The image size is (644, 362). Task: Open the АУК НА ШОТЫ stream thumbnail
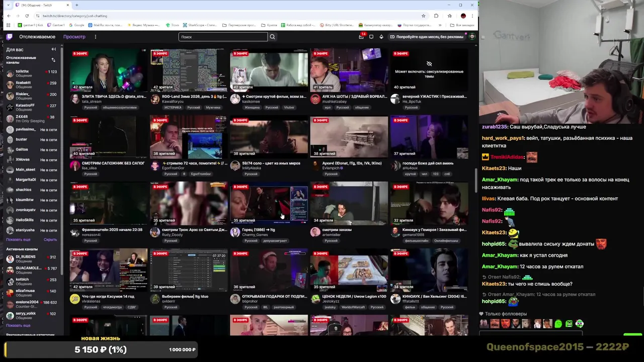tap(349, 70)
